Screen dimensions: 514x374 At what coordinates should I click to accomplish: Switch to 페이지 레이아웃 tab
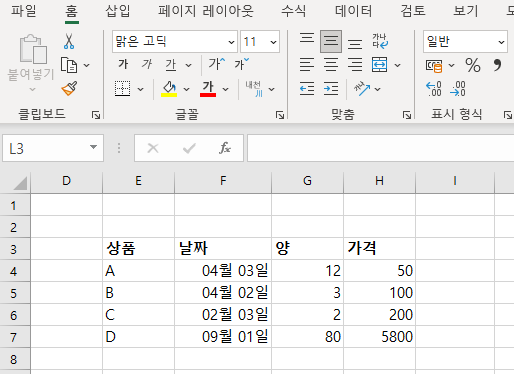click(x=206, y=11)
